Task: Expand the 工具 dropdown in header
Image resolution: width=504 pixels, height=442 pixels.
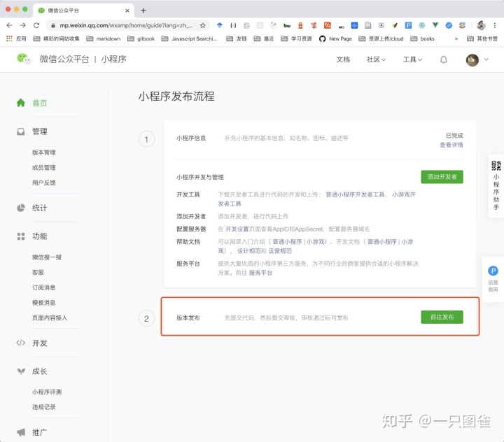Action: click(x=412, y=59)
